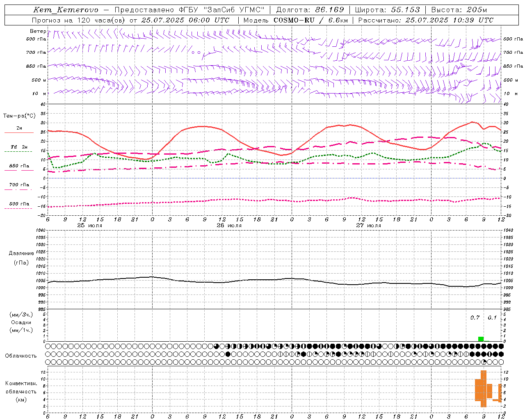Click the (мм/1ч.) unit label

pyautogui.click(x=21, y=330)
